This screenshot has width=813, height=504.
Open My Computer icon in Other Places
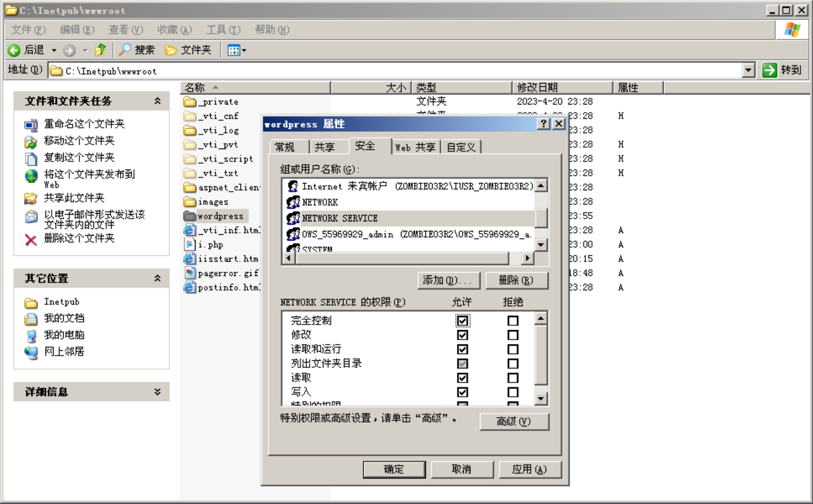(31, 336)
